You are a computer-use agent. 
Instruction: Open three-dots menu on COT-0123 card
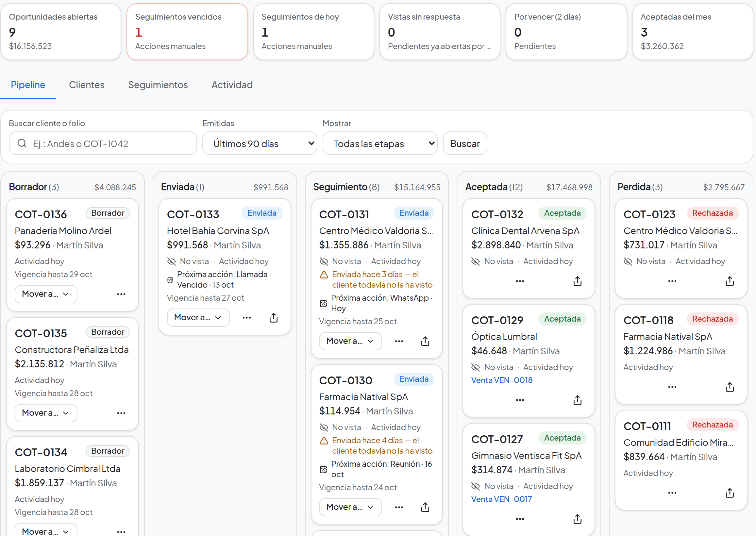(x=672, y=281)
